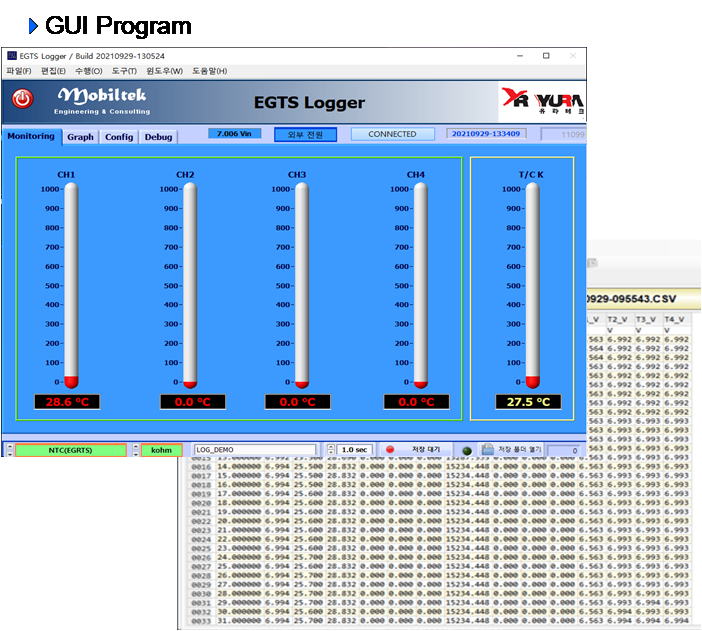
Task: Click the 외부 전원 button
Action: (305, 134)
